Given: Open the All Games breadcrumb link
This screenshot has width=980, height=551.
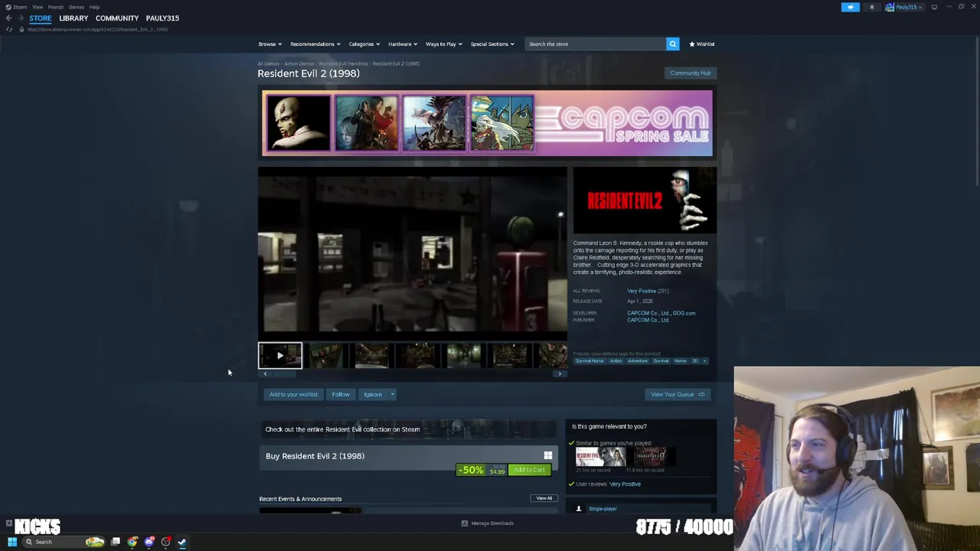Looking at the screenshot, I should [269, 64].
